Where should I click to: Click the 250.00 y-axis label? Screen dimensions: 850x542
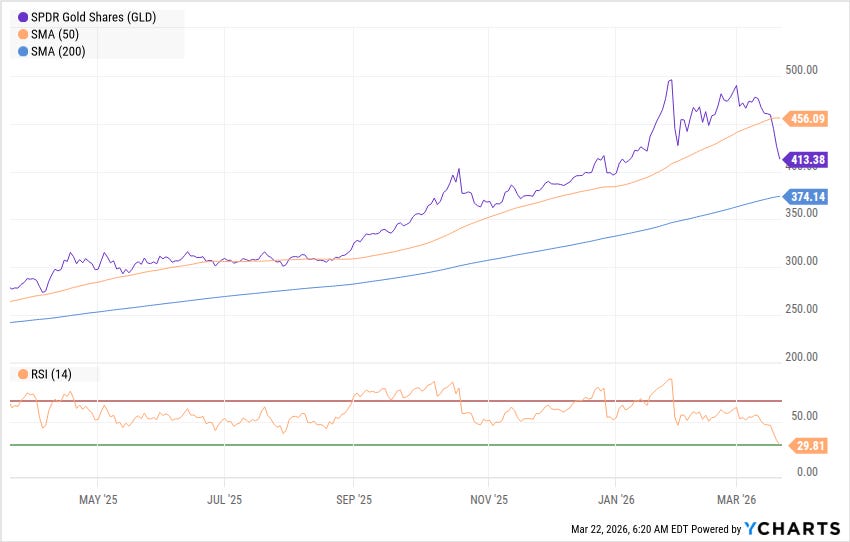click(801, 309)
